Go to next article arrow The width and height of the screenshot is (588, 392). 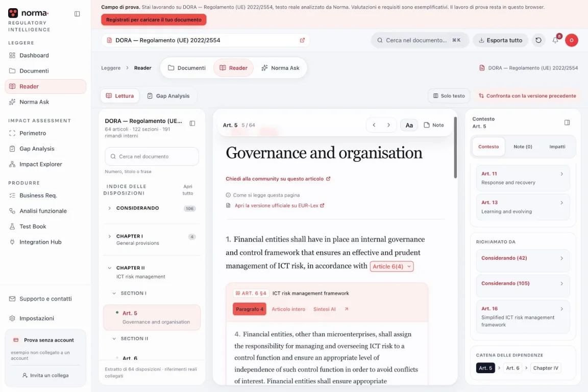pyautogui.click(x=388, y=125)
